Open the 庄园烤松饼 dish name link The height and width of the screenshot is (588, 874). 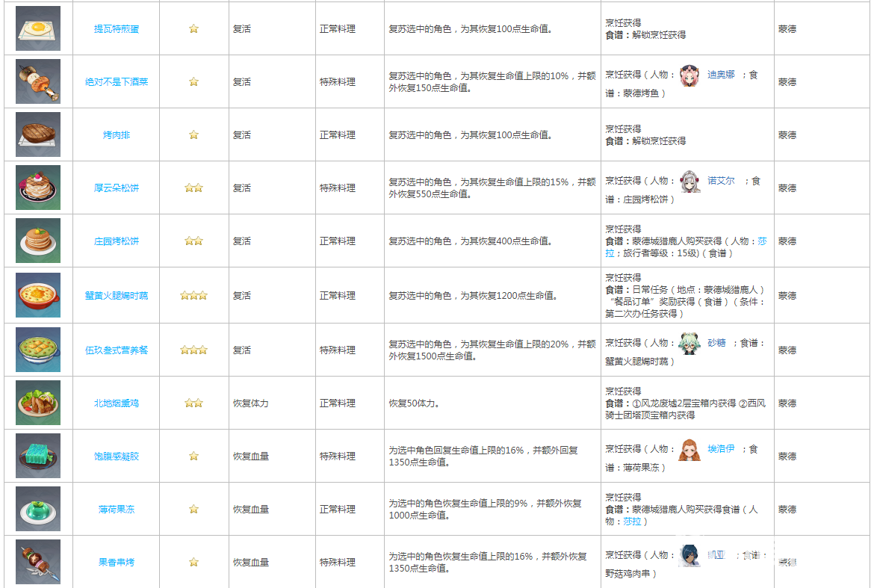click(x=116, y=241)
